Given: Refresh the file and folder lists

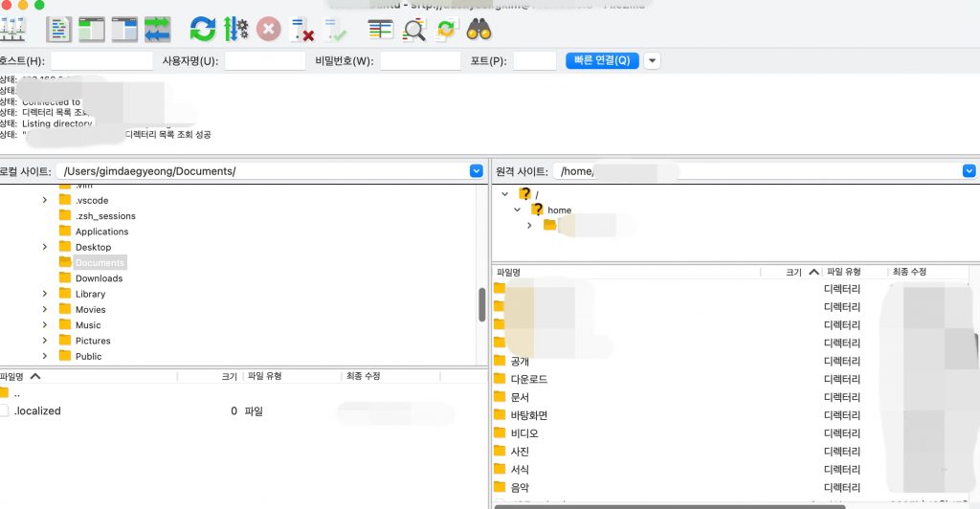Looking at the screenshot, I should click(x=202, y=29).
